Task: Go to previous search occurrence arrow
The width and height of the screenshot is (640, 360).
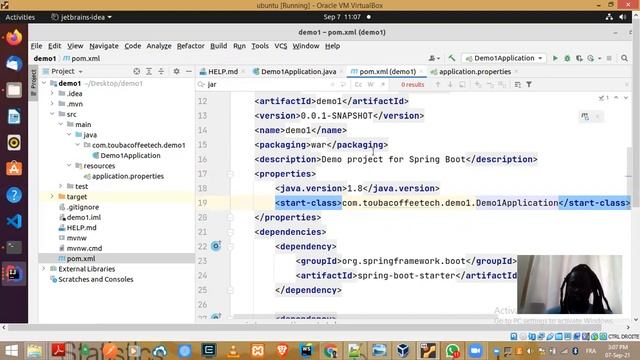Action: 438,84
